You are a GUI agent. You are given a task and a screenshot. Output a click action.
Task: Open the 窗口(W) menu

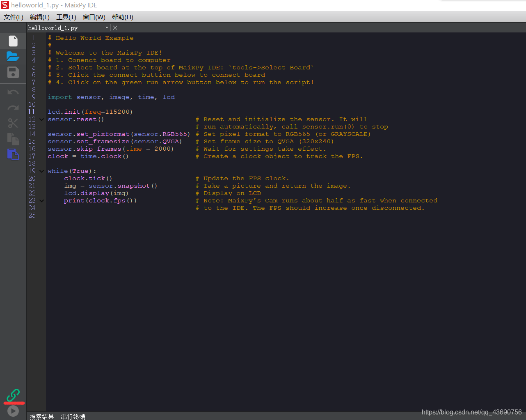[x=94, y=17]
